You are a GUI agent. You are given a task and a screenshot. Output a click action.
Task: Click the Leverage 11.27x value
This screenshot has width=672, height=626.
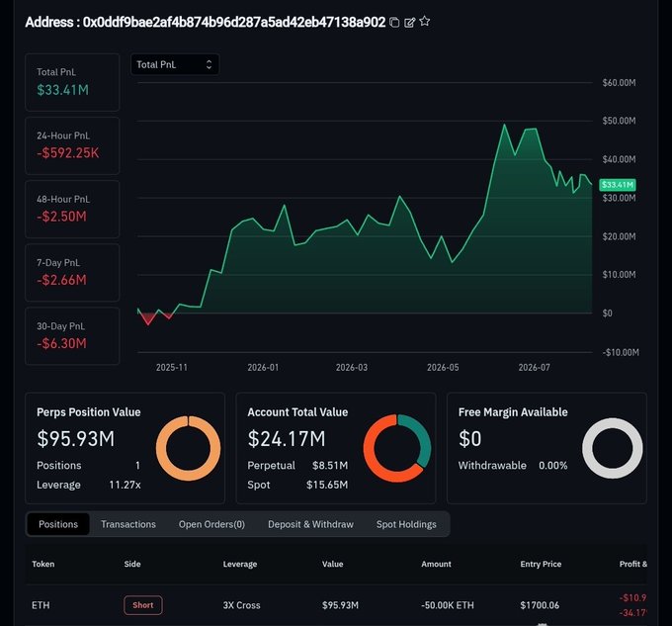click(125, 485)
